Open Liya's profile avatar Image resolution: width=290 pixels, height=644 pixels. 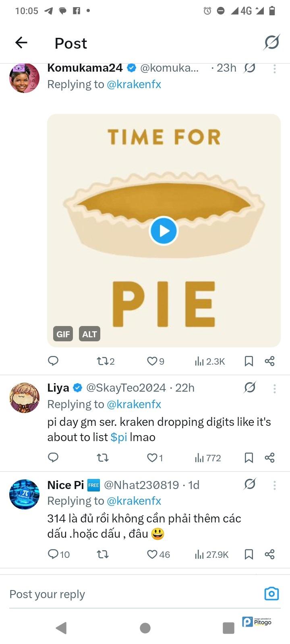(24, 398)
